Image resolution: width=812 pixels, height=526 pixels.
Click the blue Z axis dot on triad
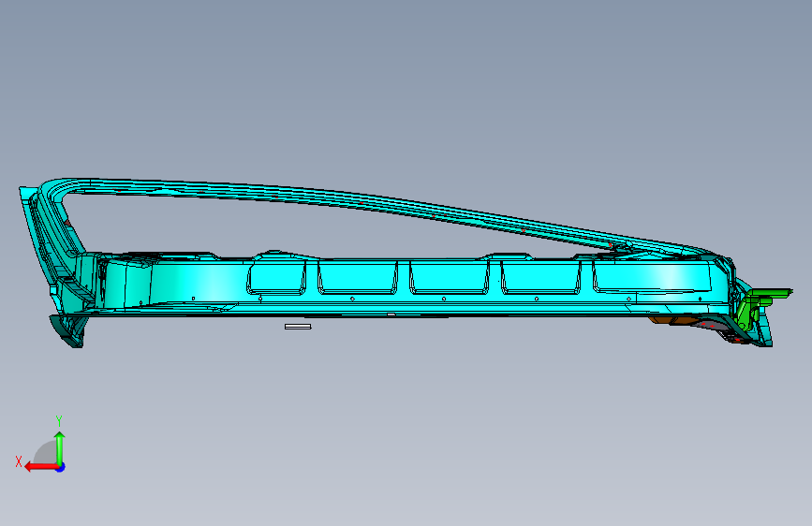[x=61, y=467]
